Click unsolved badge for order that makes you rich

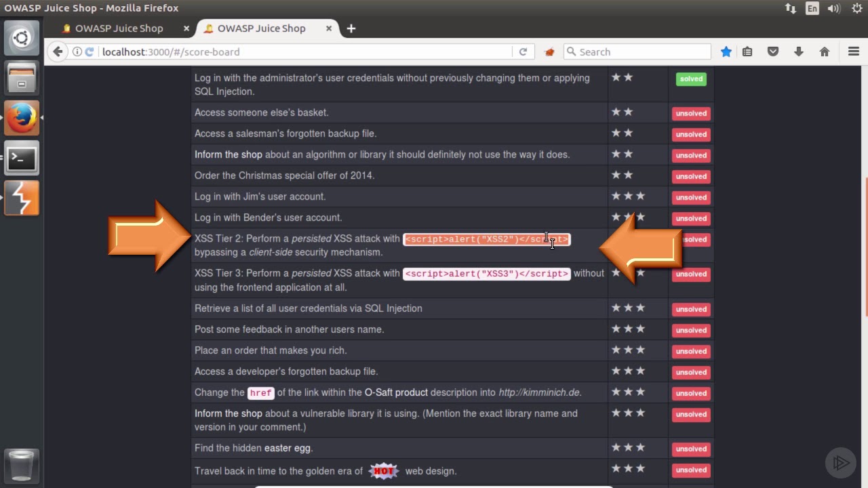pos(691,351)
